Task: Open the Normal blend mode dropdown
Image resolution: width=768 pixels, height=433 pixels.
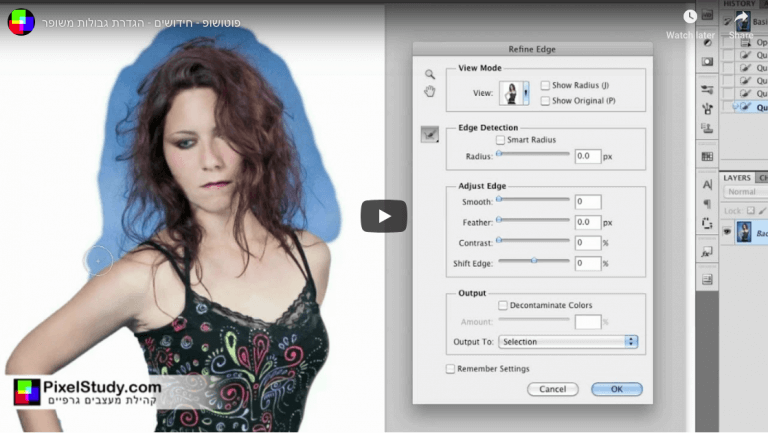Action: 745,192
